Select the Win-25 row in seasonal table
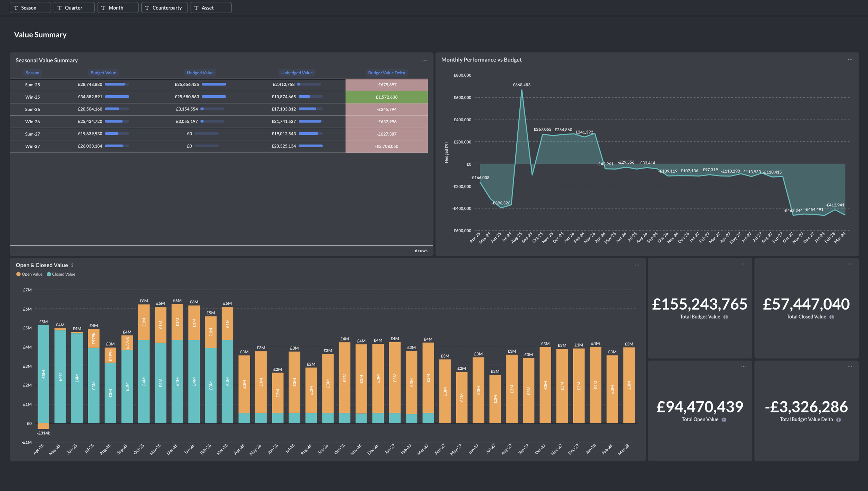Screen dimensions: 868x491 pyautogui.click(x=32, y=97)
